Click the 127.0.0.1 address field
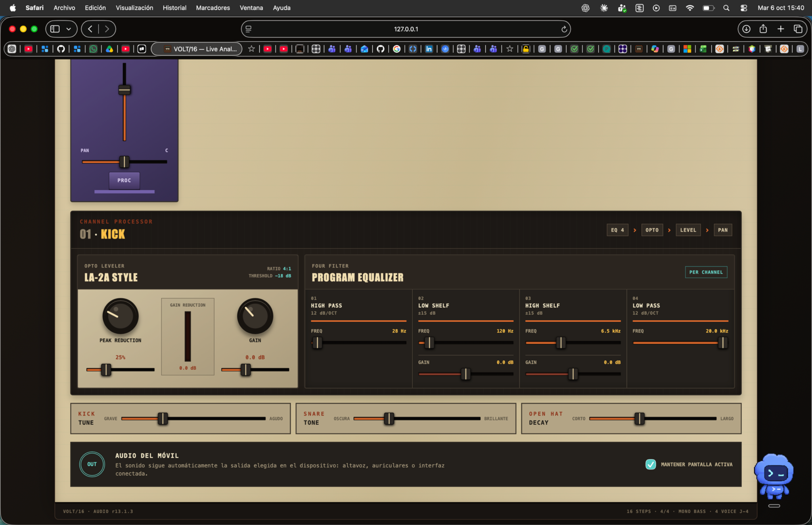The height and width of the screenshot is (525, 812). (x=406, y=29)
